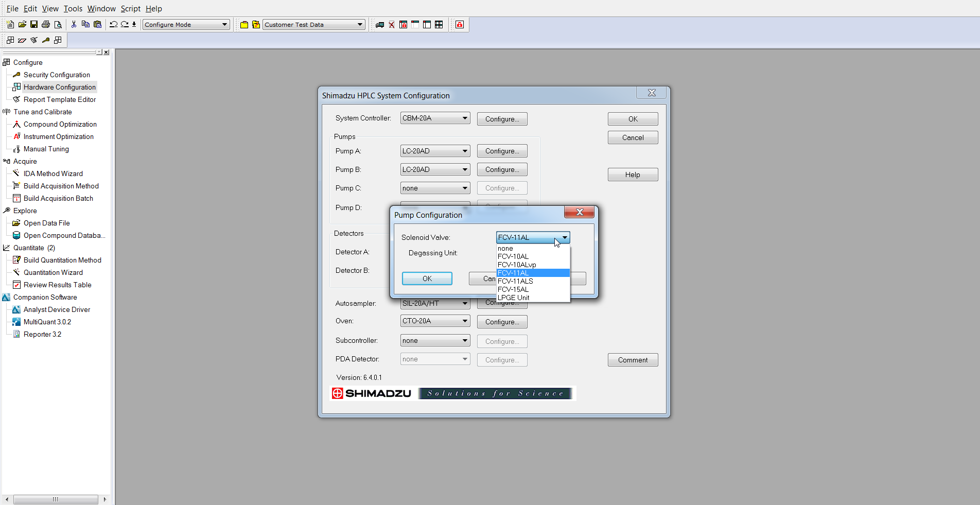This screenshot has height=505, width=980.
Task: Click Cancel in HPLC System Configuration dialog
Action: [x=633, y=137]
